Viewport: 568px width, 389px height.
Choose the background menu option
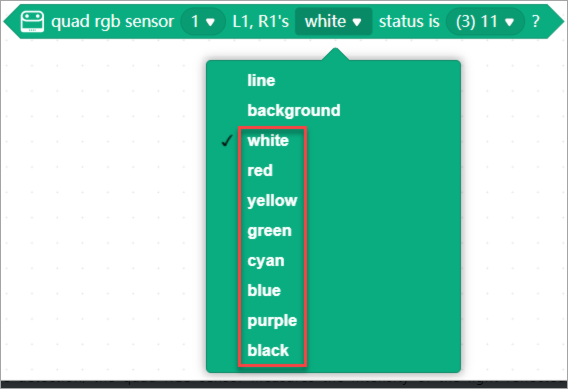click(x=294, y=110)
